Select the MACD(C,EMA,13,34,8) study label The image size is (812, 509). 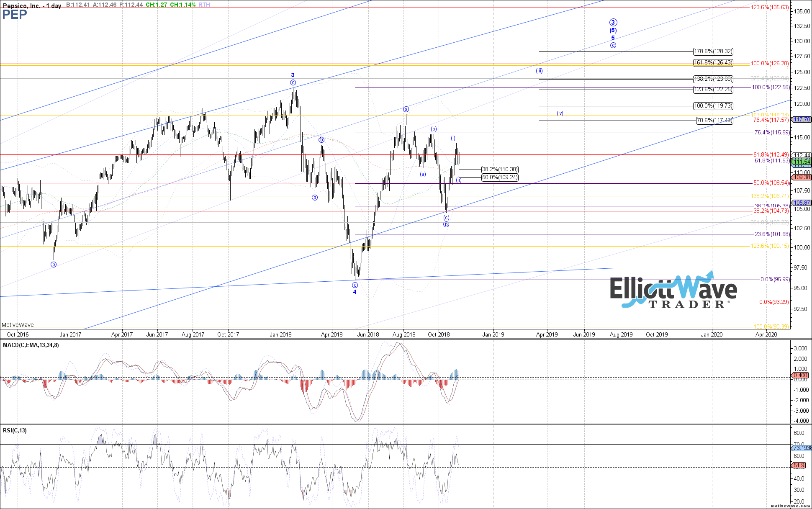31,345
